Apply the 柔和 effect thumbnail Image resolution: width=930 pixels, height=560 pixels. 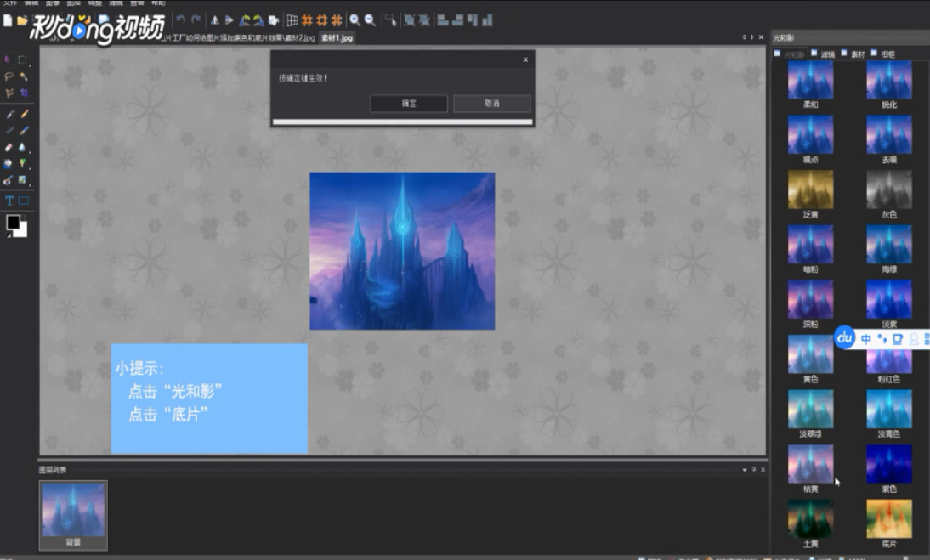[810, 80]
